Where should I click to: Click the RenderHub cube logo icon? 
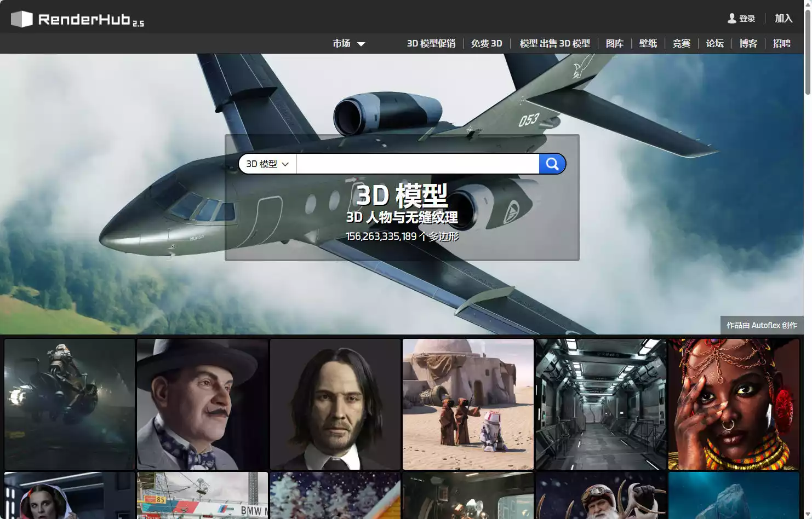(x=22, y=19)
